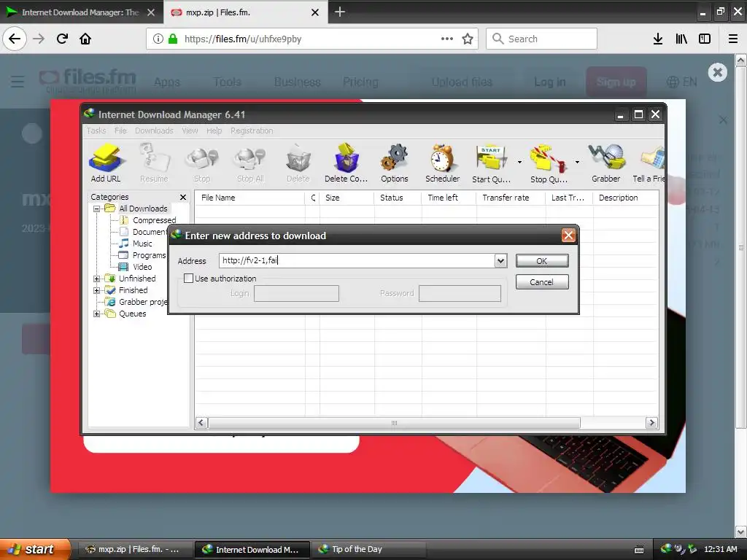The width and height of the screenshot is (747, 560).
Task: Open the browser library icon
Action: 681,39
